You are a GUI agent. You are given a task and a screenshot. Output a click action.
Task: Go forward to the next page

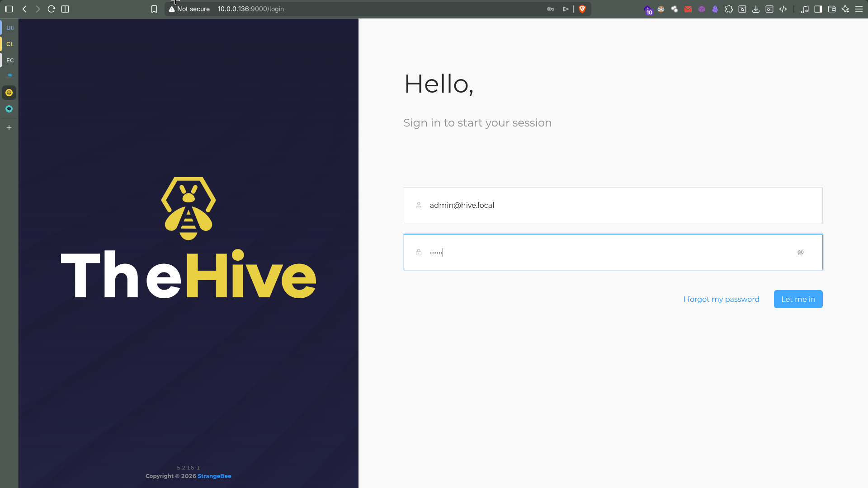coord(38,9)
